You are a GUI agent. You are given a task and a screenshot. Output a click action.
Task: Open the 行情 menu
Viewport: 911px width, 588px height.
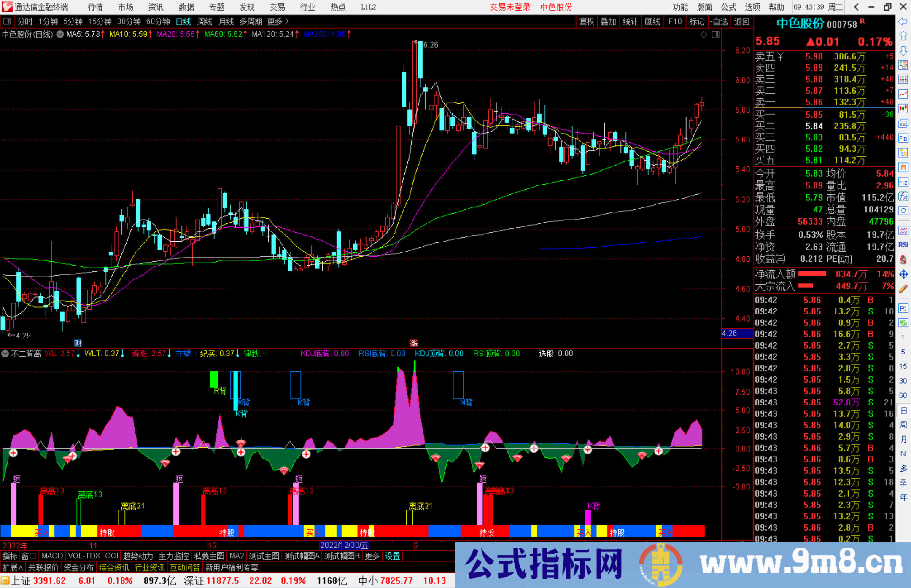point(95,7)
